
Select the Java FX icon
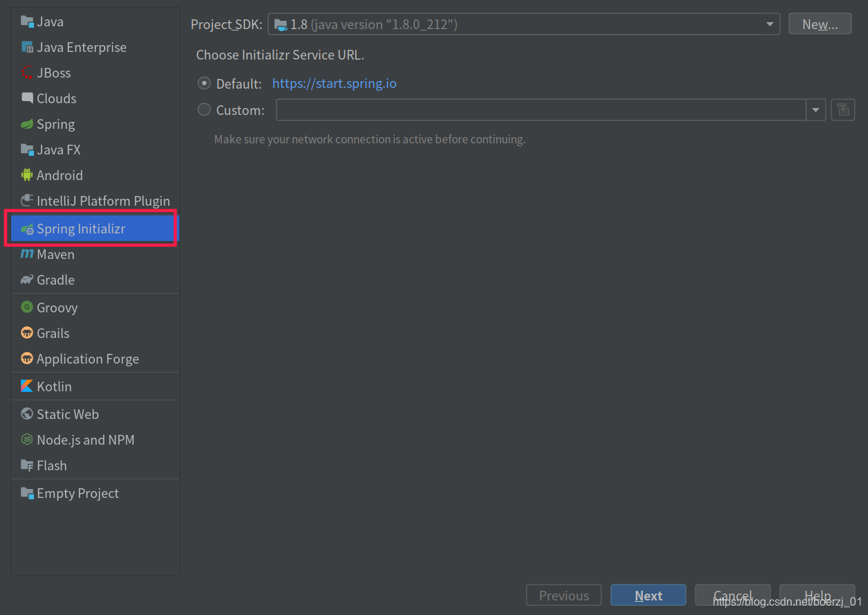click(27, 150)
